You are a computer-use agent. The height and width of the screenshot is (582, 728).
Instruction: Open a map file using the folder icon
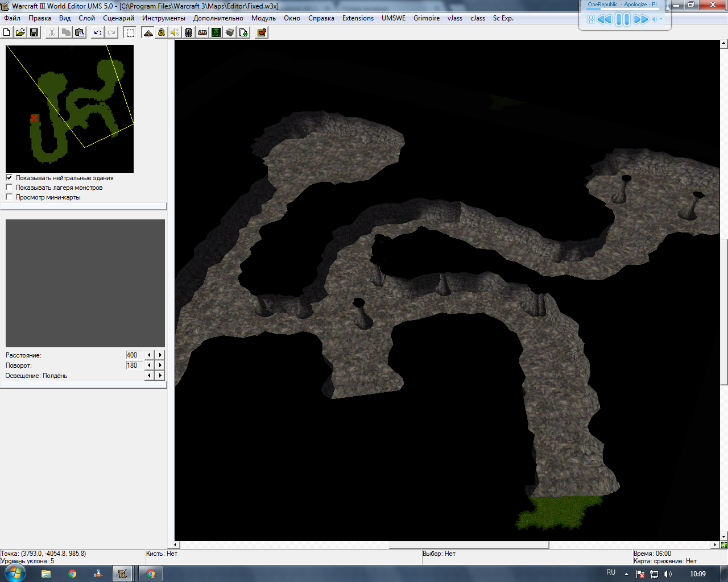point(20,32)
